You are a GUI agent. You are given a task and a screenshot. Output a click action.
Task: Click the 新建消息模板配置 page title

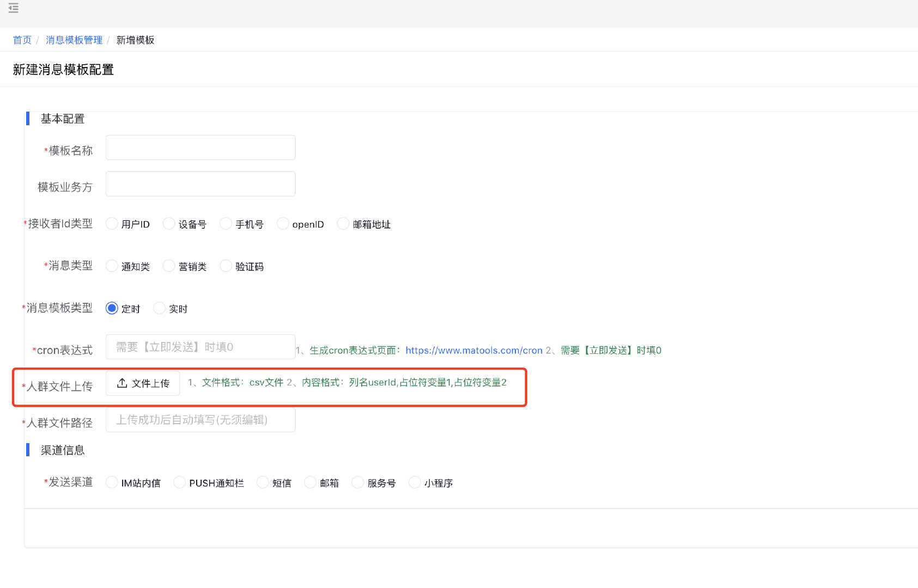[63, 70]
